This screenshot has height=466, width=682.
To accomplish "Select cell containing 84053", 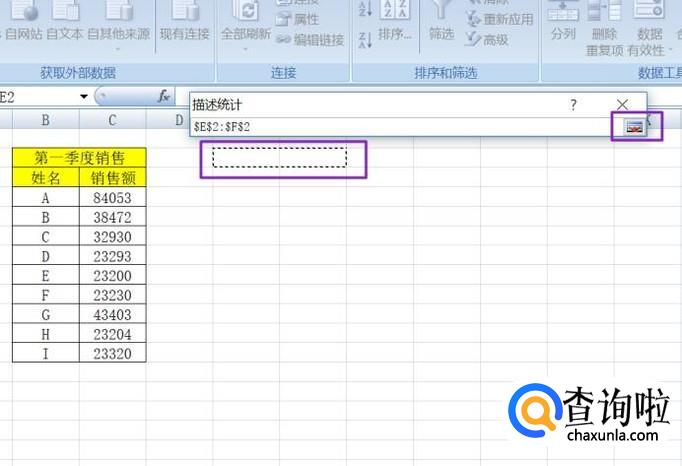I will coord(112,198).
